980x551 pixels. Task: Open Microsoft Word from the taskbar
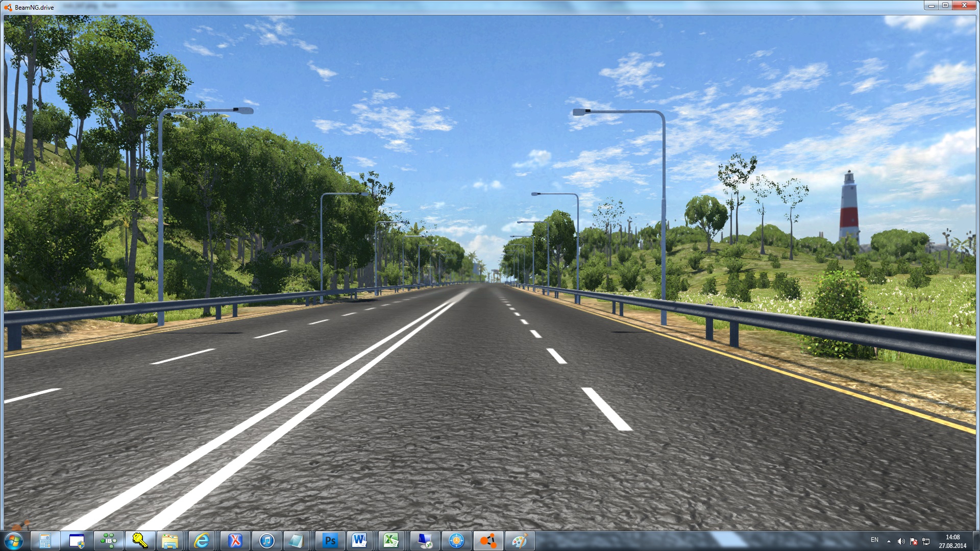coord(360,541)
